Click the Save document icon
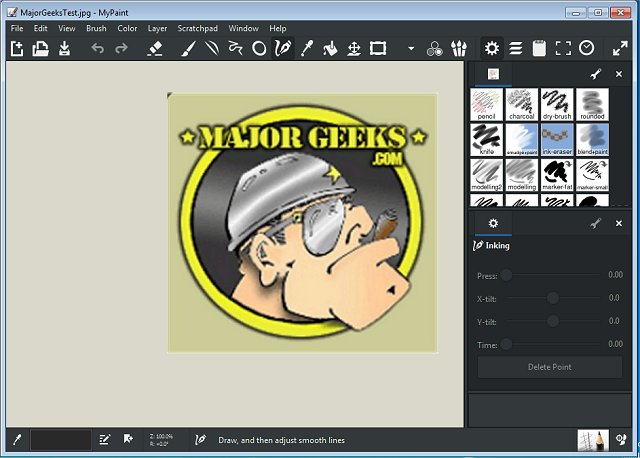640x458 pixels. [64, 48]
